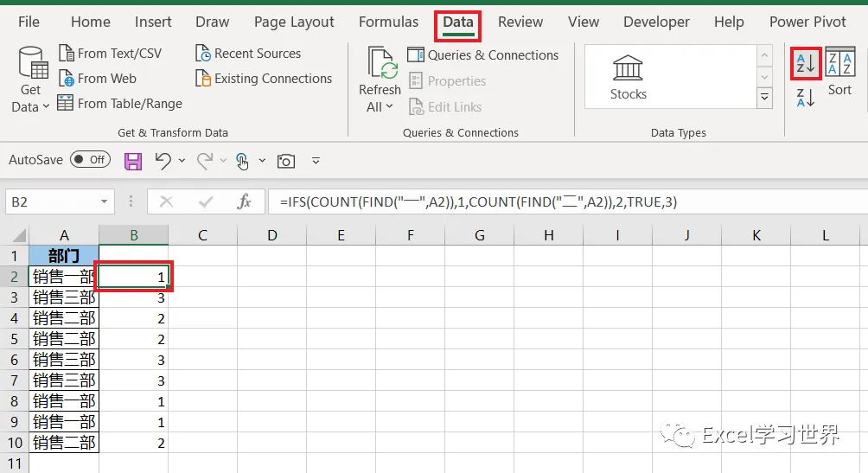Open Queries & Connections pane
Screen dimensions: 868x473
(483, 54)
